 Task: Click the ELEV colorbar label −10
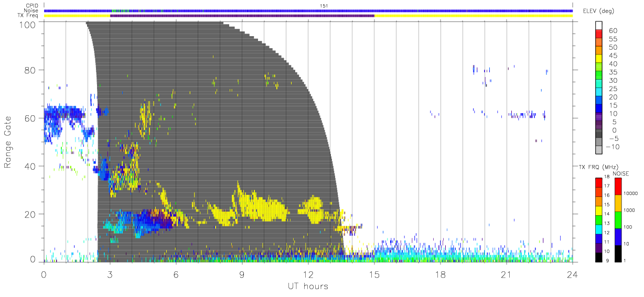[x=614, y=147]
